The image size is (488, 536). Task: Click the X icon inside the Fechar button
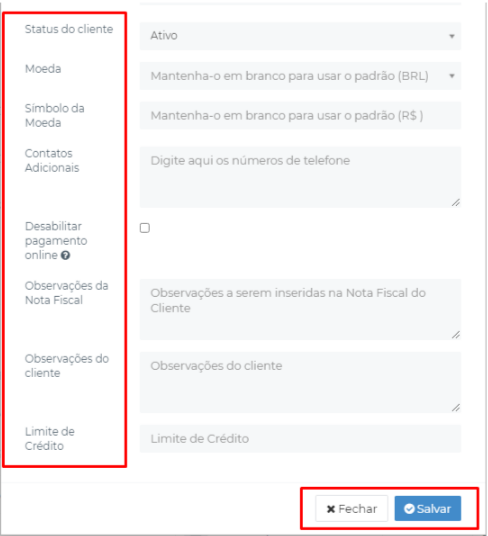(x=330, y=509)
